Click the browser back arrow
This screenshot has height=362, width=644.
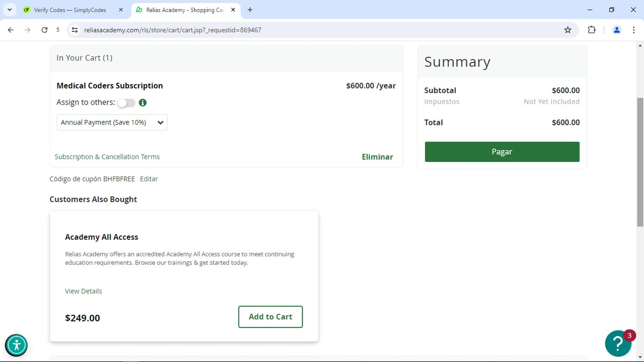[11, 30]
